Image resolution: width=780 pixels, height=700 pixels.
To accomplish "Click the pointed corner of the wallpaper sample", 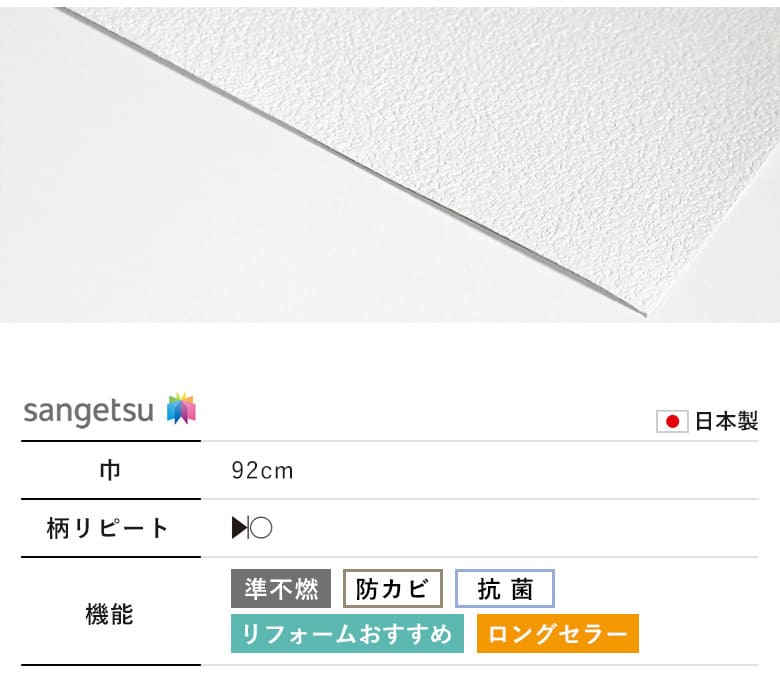I will coord(643,313).
